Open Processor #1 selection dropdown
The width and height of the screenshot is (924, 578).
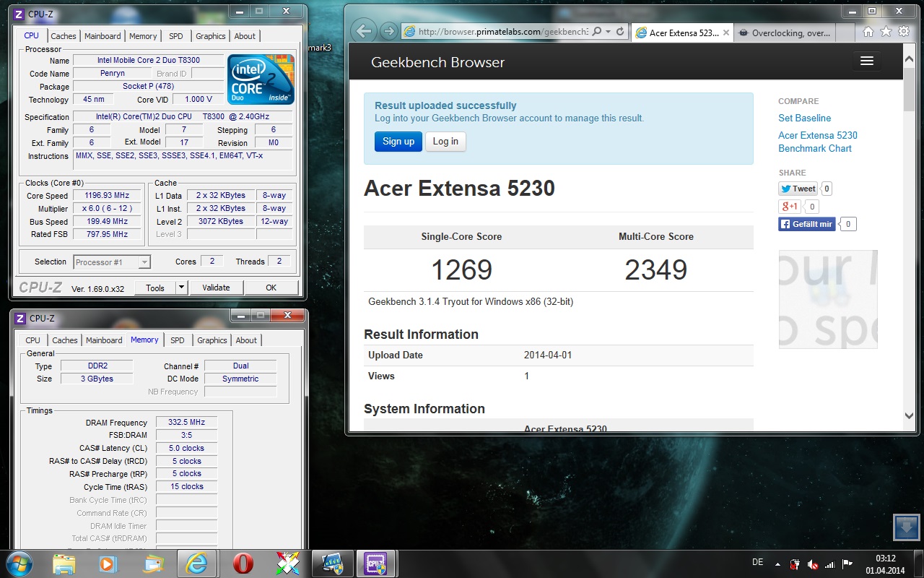point(112,262)
